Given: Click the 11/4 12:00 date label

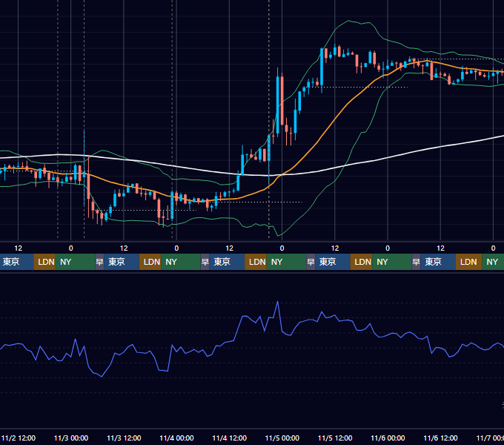Looking at the screenshot, I should point(230,438).
